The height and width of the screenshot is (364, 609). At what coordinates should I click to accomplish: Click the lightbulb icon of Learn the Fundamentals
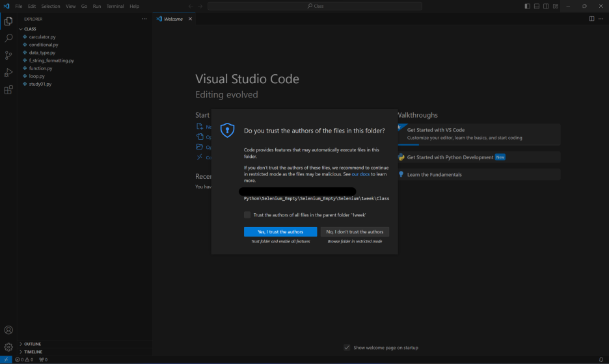coord(401,174)
